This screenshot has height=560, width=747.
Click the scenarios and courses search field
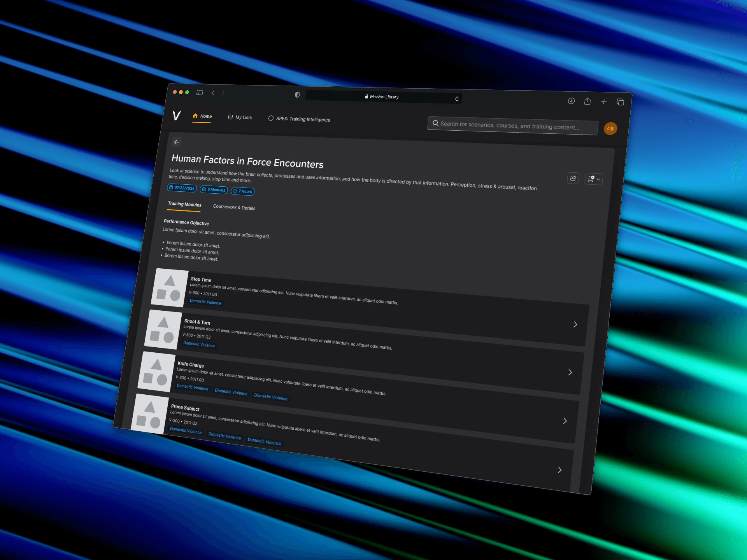point(512,126)
